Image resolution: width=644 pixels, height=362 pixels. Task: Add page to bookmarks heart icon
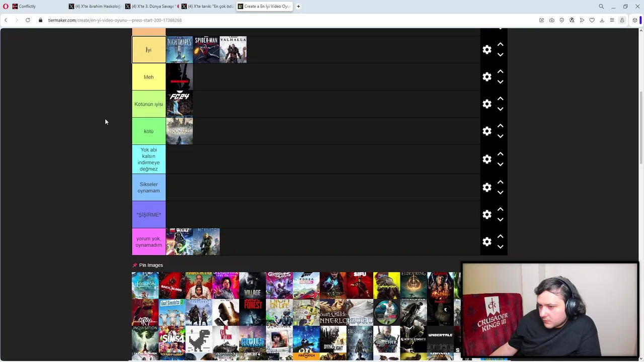[x=592, y=20]
